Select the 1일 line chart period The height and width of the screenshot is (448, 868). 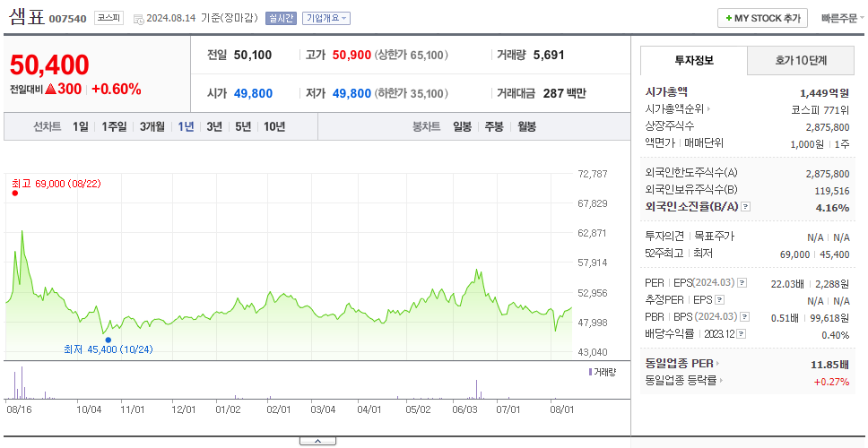click(81, 126)
